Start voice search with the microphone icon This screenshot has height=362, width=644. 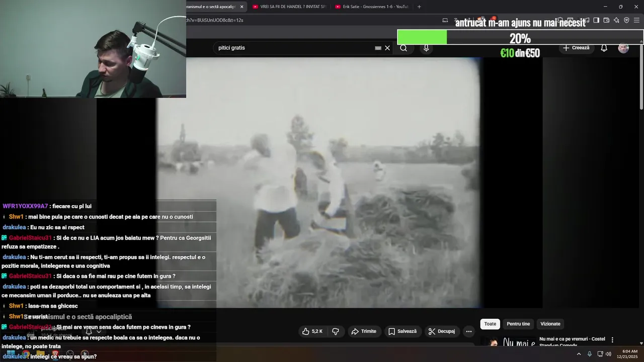pos(426,48)
